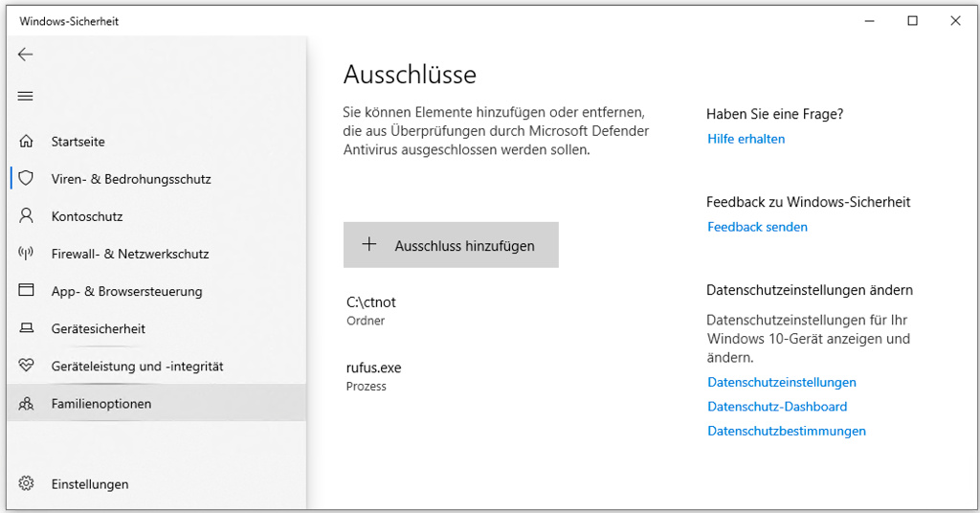
Task: Open Familienoptionen in the sidebar
Action: point(156,403)
